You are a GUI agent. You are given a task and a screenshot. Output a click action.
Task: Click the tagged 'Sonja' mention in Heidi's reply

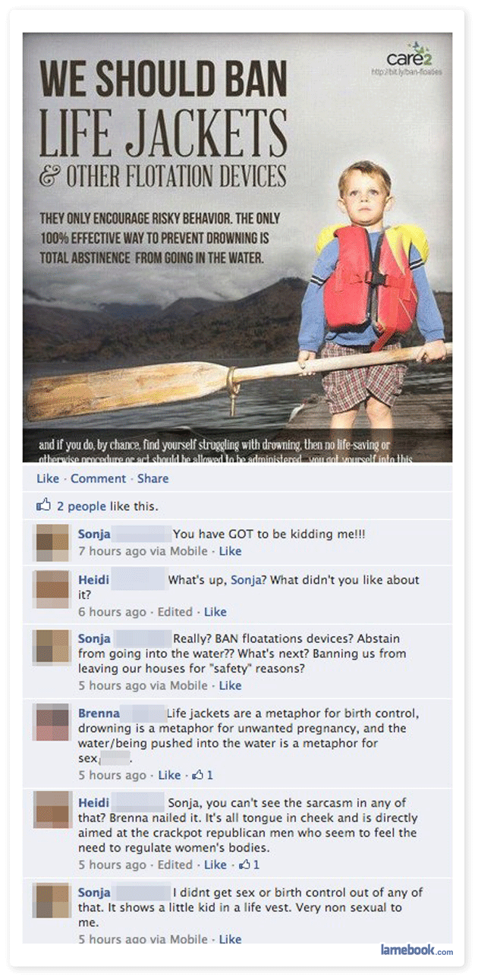point(246,580)
